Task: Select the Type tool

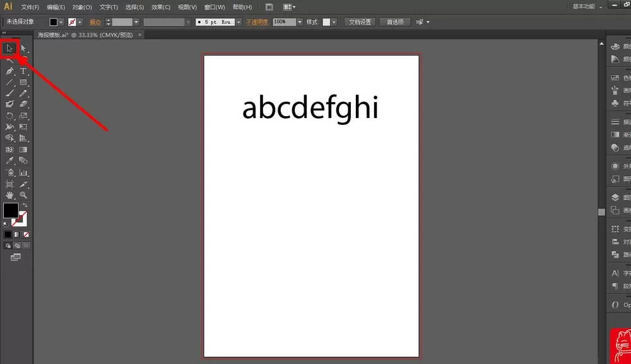Action: click(23, 71)
